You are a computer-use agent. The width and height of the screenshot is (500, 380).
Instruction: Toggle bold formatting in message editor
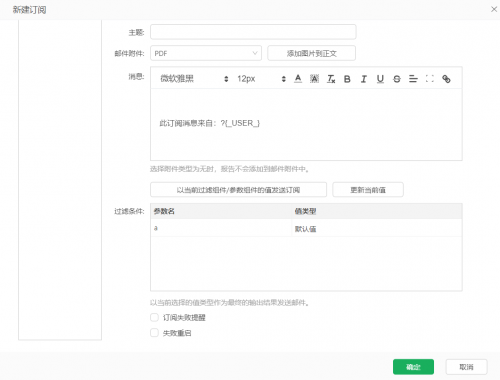click(347, 79)
